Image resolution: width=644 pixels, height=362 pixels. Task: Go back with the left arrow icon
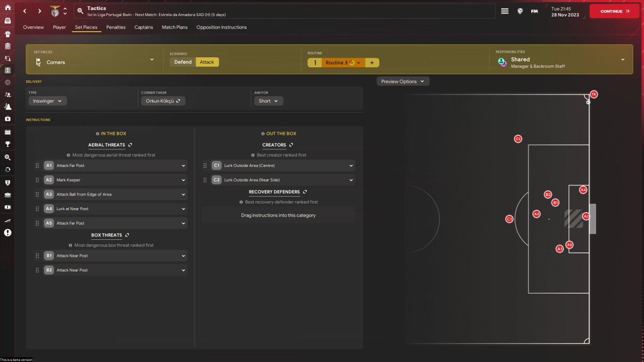pos(25,11)
